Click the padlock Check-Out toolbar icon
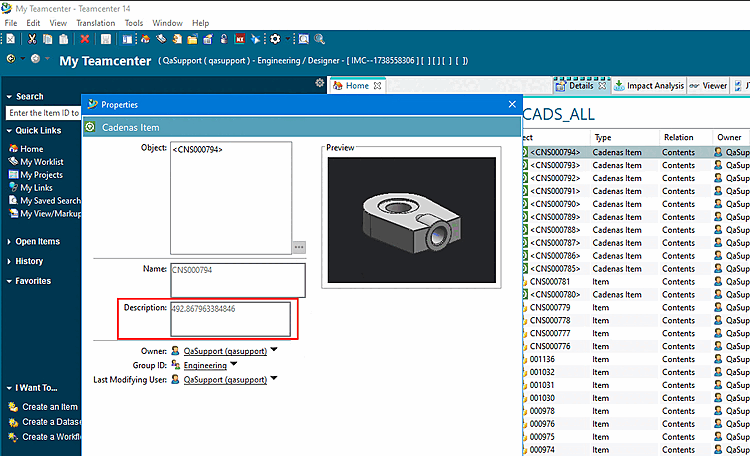750x456 pixels. pyautogui.click(x=223, y=39)
